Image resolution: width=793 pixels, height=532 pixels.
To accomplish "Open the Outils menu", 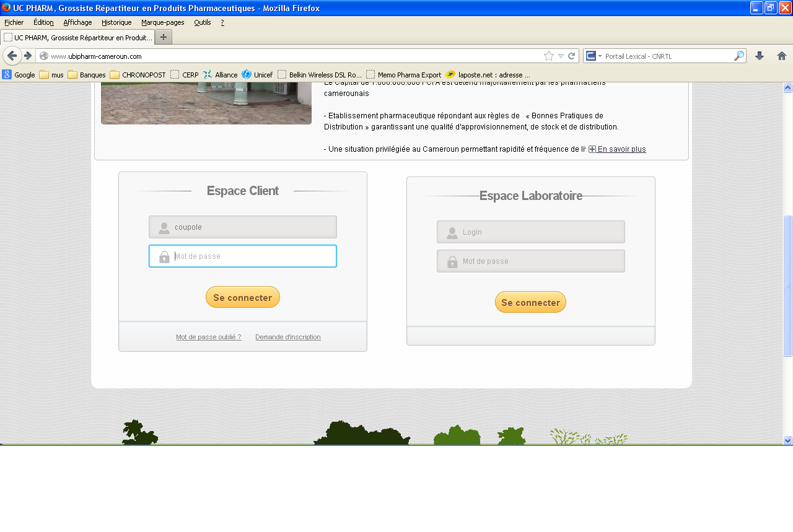I will click(202, 22).
